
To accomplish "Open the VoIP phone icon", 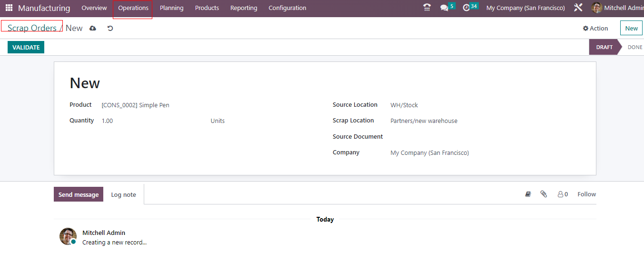I will tap(427, 8).
